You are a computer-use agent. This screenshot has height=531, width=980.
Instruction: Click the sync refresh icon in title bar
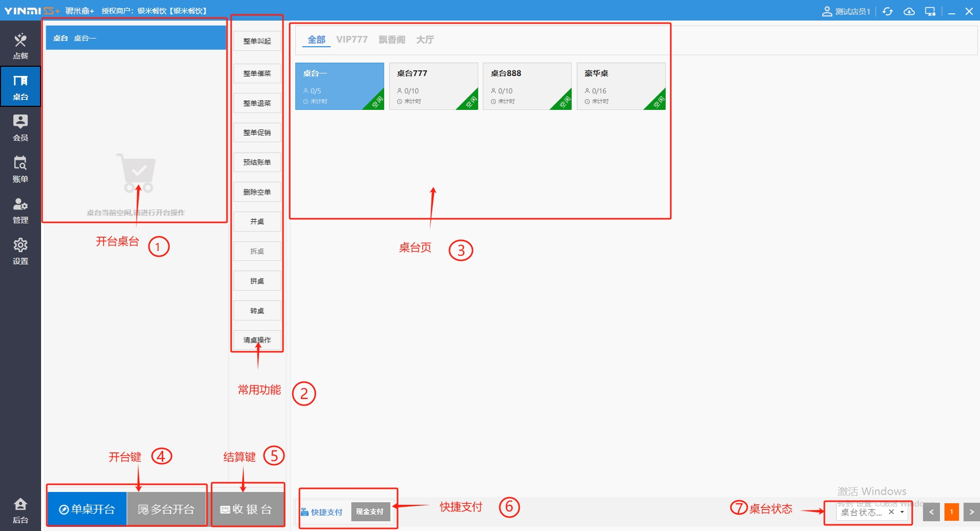click(x=888, y=11)
